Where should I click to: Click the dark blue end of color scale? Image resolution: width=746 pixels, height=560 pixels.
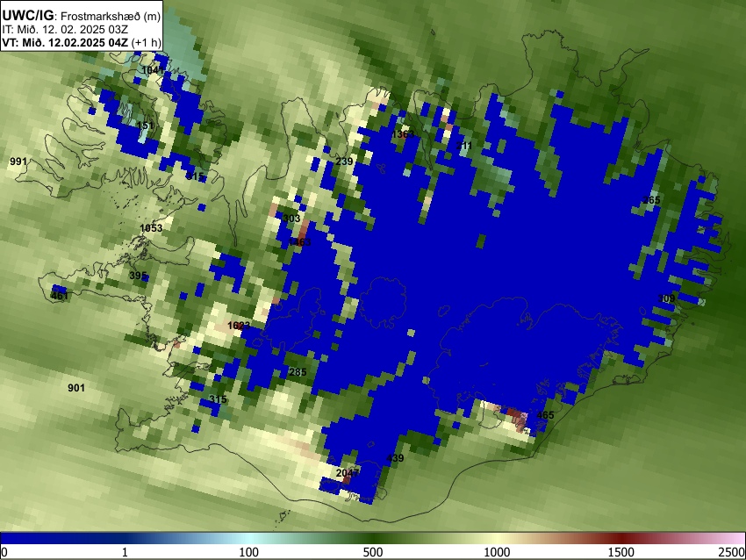click(29, 538)
